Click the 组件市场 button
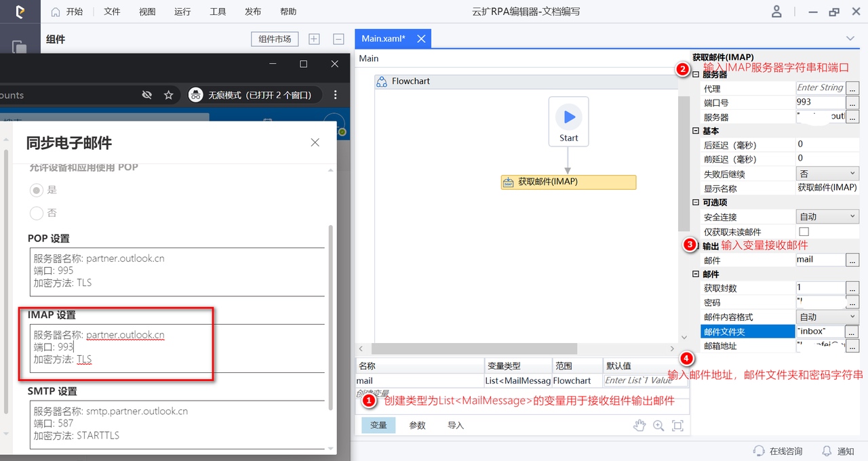Viewport: 868px width, 461px height. pyautogui.click(x=275, y=39)
